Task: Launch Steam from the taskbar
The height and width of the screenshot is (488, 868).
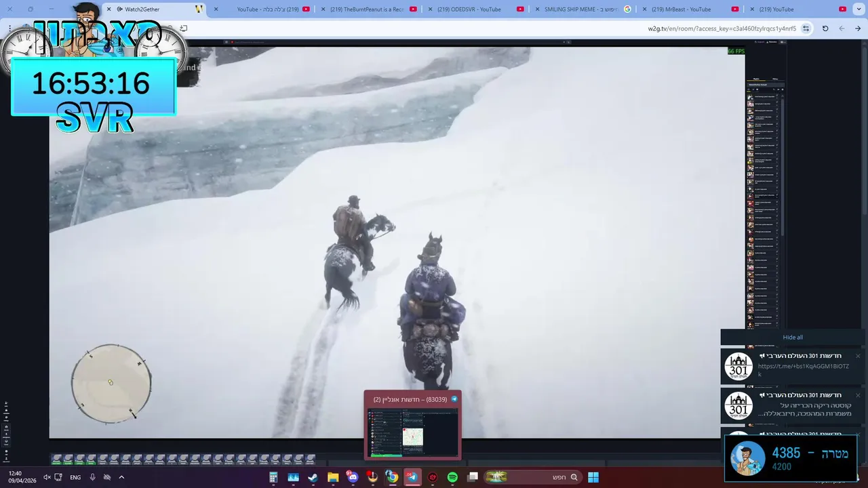Action: pos(313,477)
